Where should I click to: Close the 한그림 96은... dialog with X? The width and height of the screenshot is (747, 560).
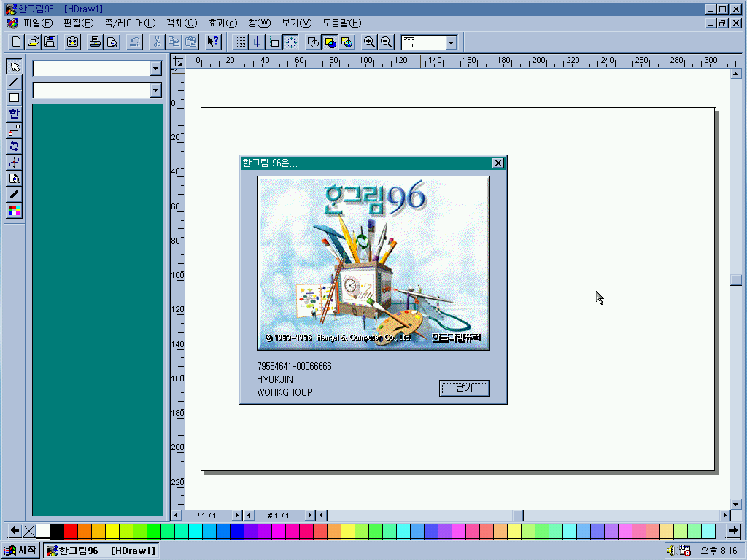point(498,163)
